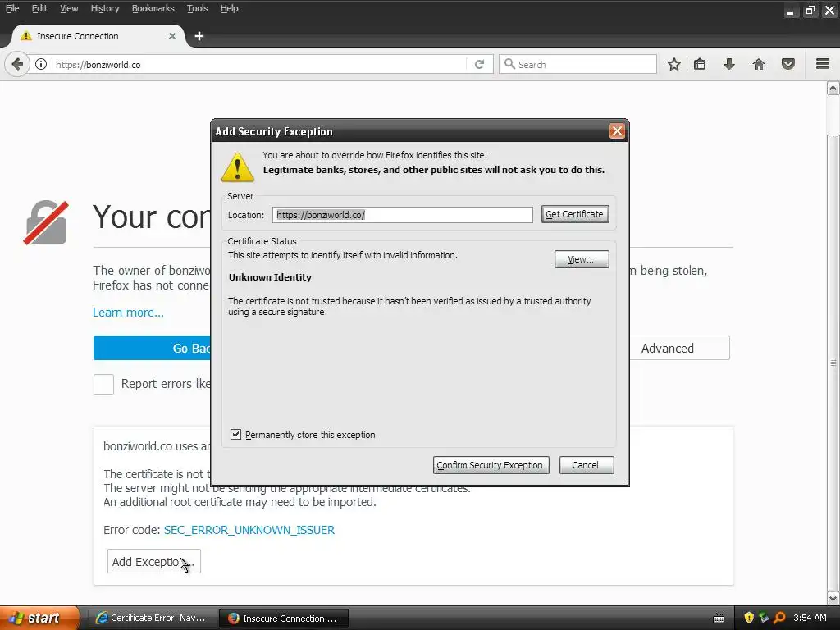The height and width of the screenshot is (630, 840).
Task: Click the View... certificate button
Action: click(582, 259)
